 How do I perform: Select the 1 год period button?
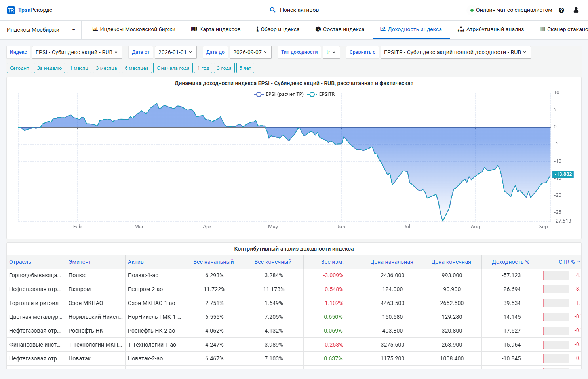pos(203,68)
